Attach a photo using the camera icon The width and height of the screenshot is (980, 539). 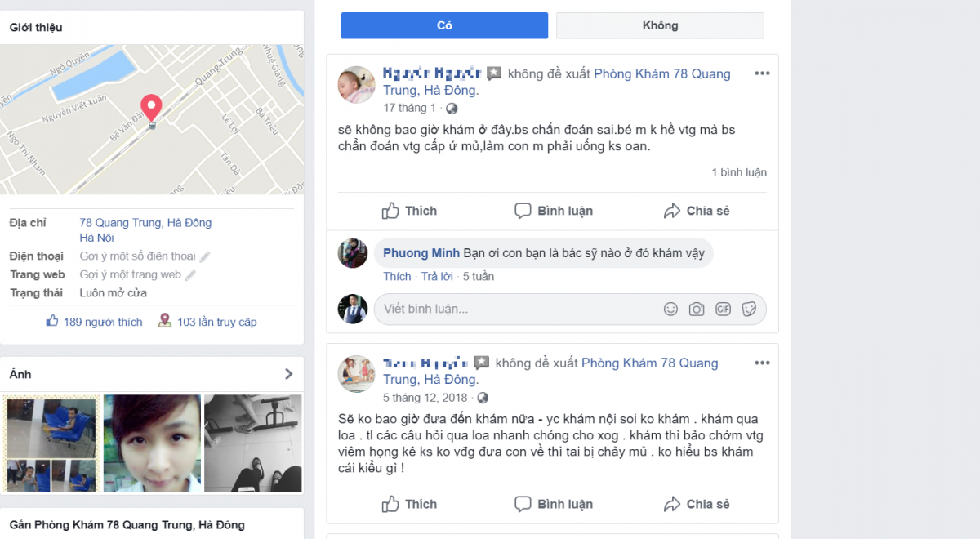(x=697, y=310)
